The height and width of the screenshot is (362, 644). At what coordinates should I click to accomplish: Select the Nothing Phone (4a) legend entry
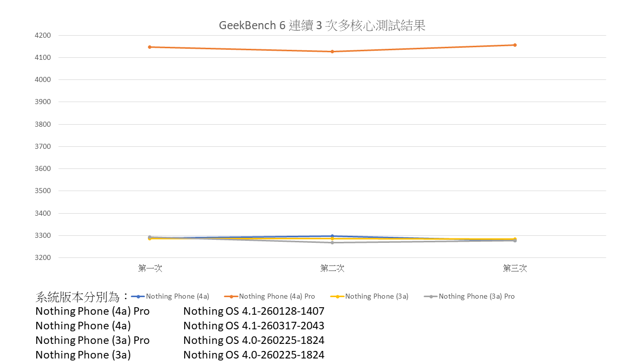pos(177,296)
